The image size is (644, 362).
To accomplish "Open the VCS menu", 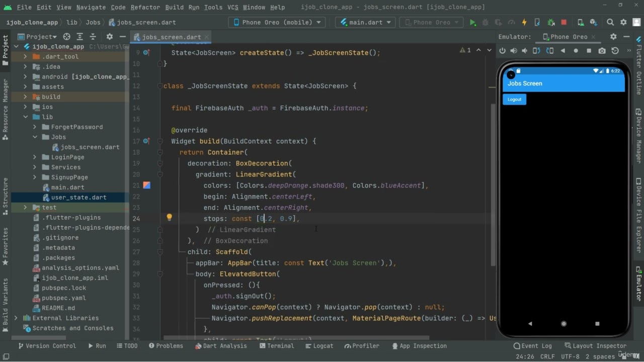I will click(232, 7).
